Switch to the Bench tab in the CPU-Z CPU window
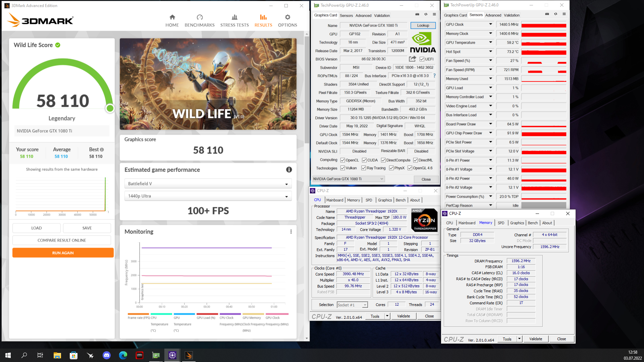 pos(400,200)
